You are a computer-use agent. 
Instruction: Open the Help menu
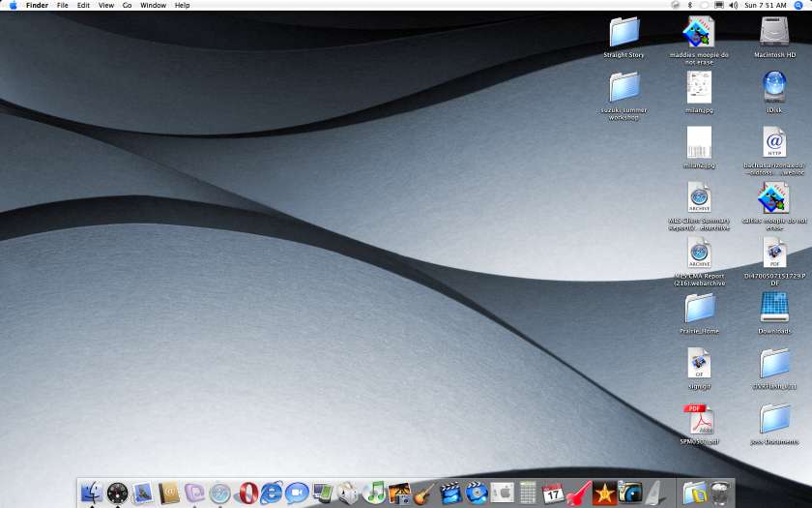(x=183, y=5)
